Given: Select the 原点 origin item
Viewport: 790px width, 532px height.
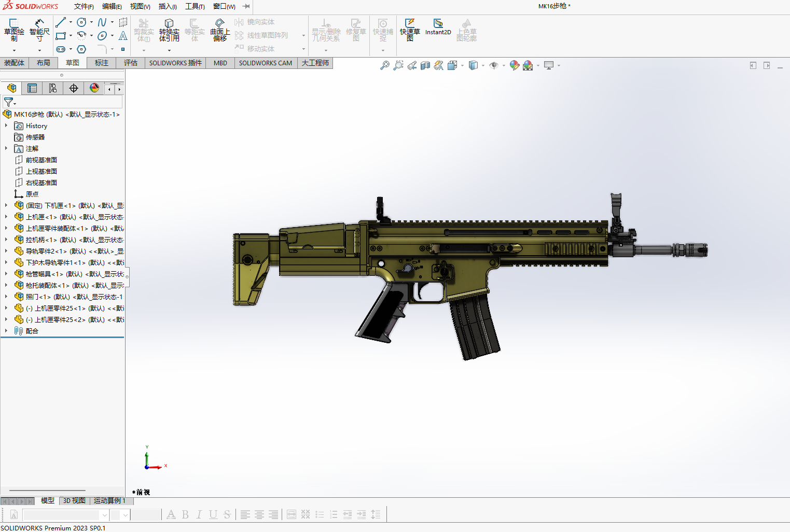Looking at the screenshot, I should point(32,194).
